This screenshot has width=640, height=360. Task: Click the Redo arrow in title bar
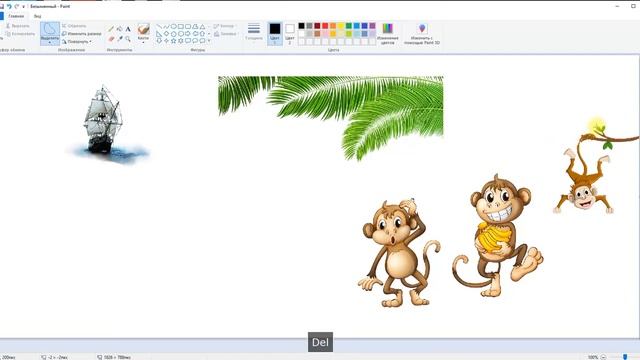tap(17, 7)
